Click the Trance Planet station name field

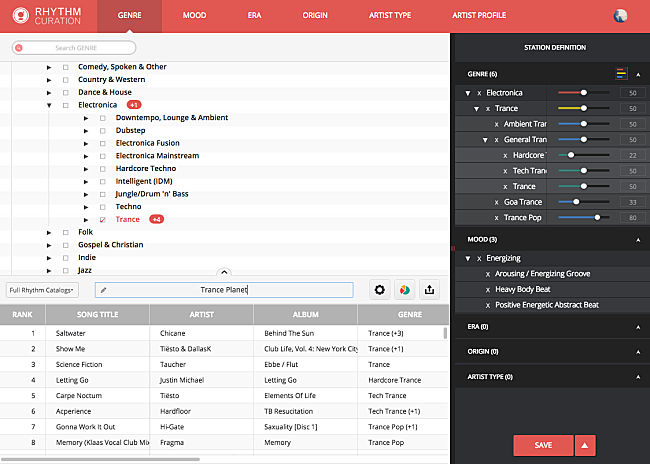click(224, 290)
